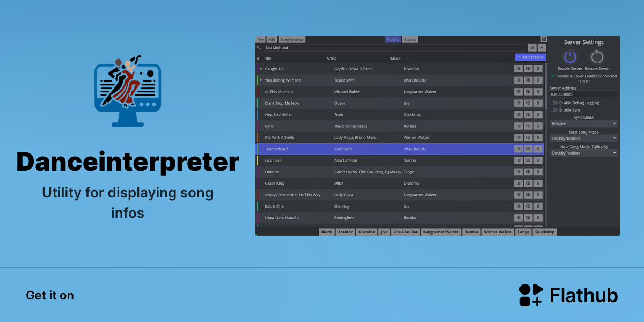Open the Sync Mode dropdown showing Relative
The height and width of the screenshot is (322, 644).
pyautogui.click(x=584, y=123)
